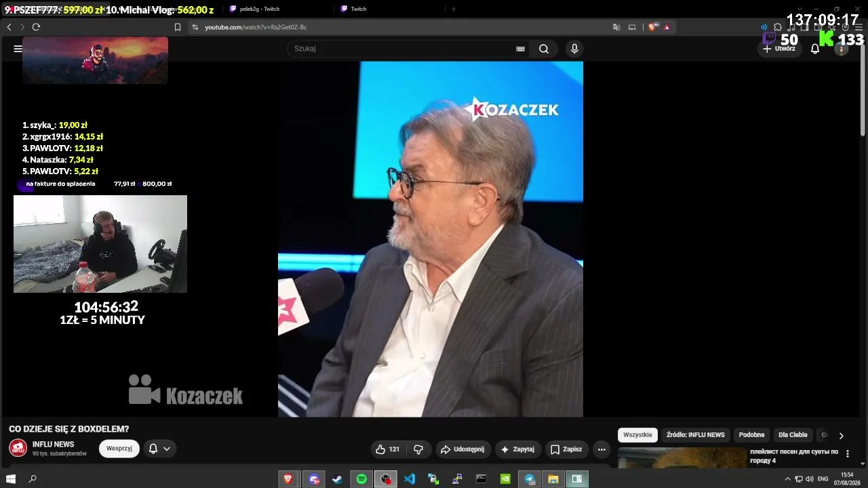Show next filter chips with arrow

(x=841, y=435)
